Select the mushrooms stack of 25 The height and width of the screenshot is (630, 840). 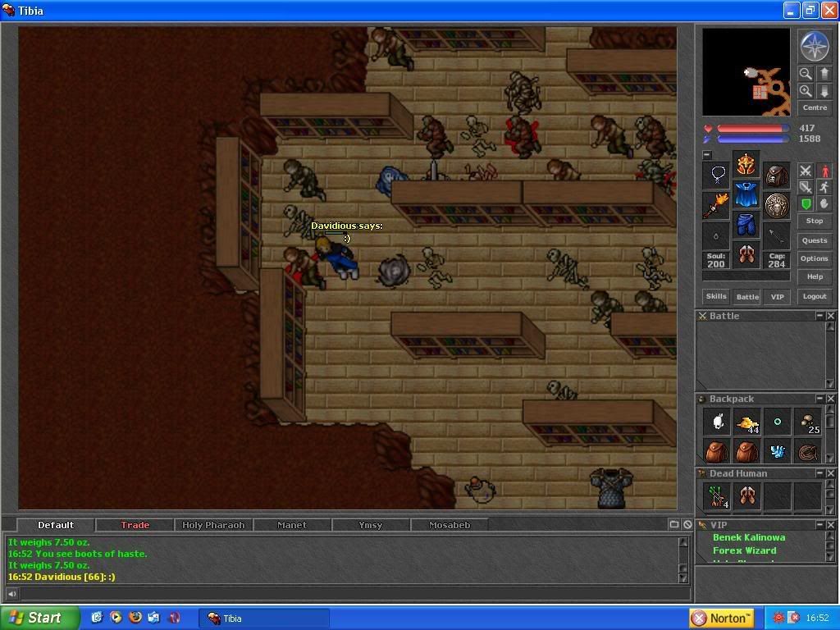click(x=808, y=422)
